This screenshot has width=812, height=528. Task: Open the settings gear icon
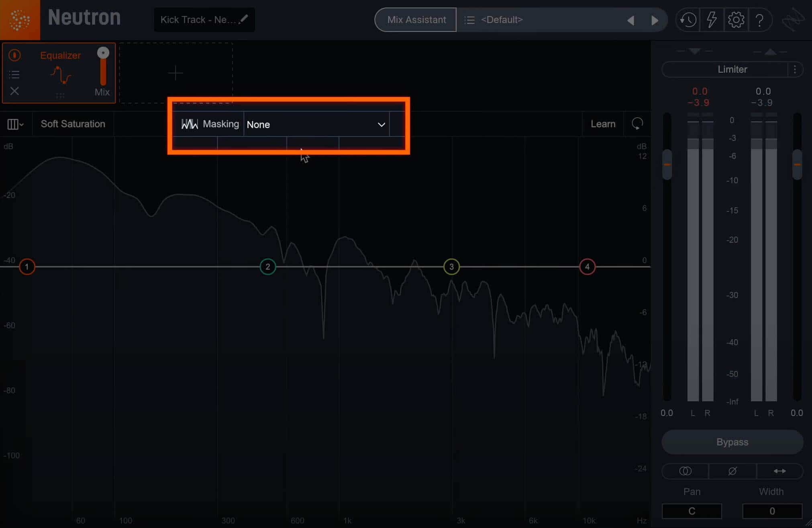(736, 20)
